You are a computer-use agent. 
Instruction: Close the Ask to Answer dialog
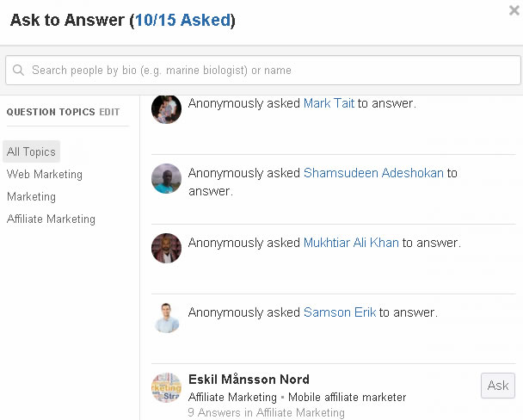coord(514,10)
